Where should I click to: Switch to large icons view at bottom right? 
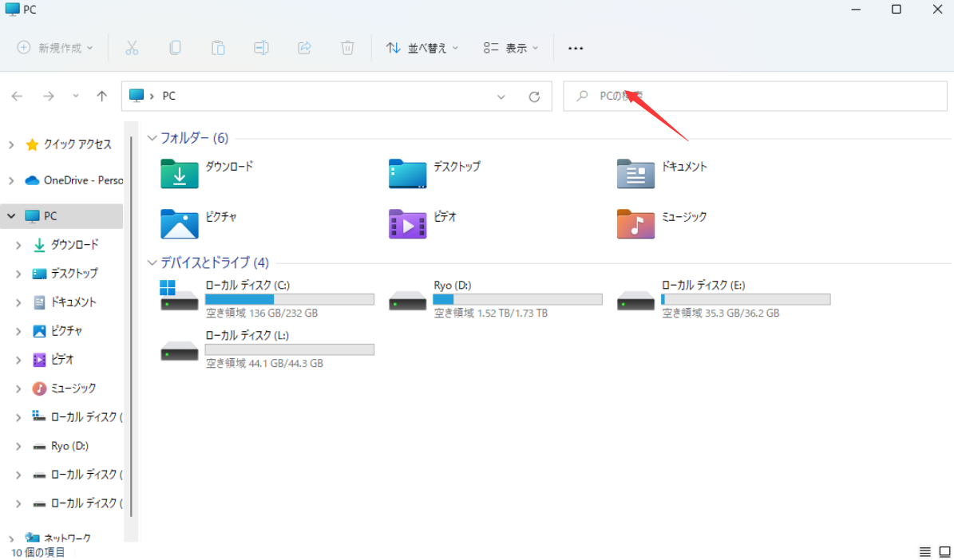click(x=944, y=551)
